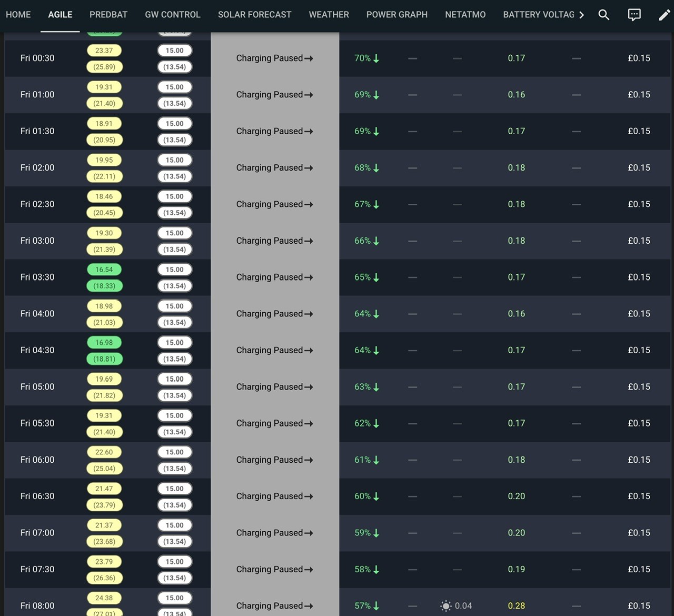Open the WEATHER tab
674x616 pixels.
[329, 15]
